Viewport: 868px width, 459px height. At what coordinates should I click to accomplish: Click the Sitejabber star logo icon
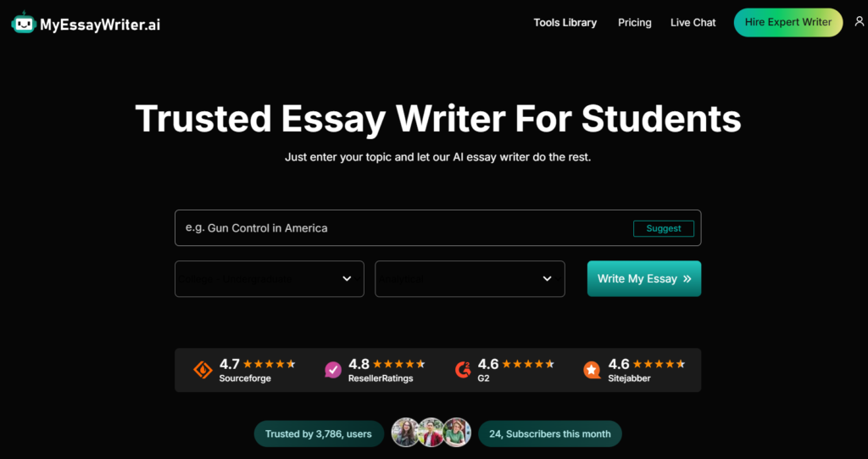pyautogui.click(x=592, y=370)
